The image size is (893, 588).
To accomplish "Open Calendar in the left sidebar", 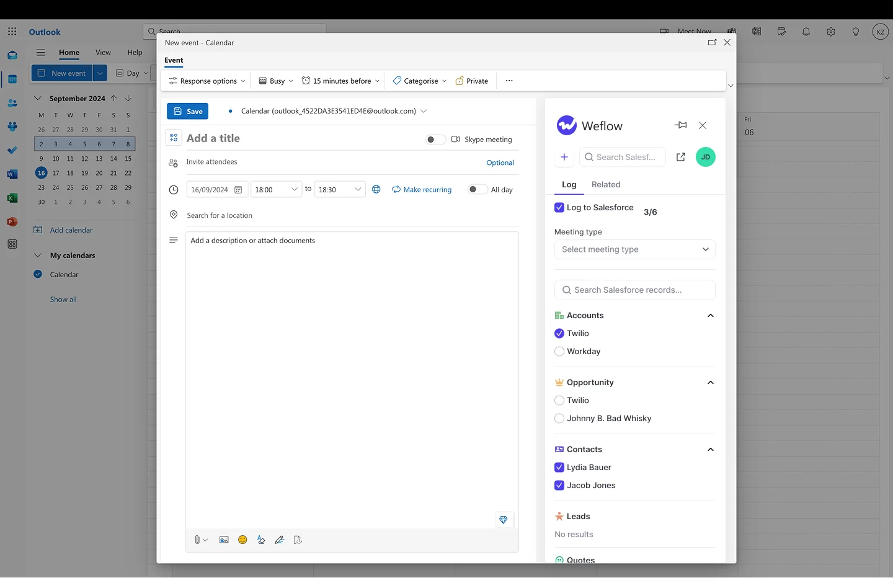I will click(x=12, y=79).
